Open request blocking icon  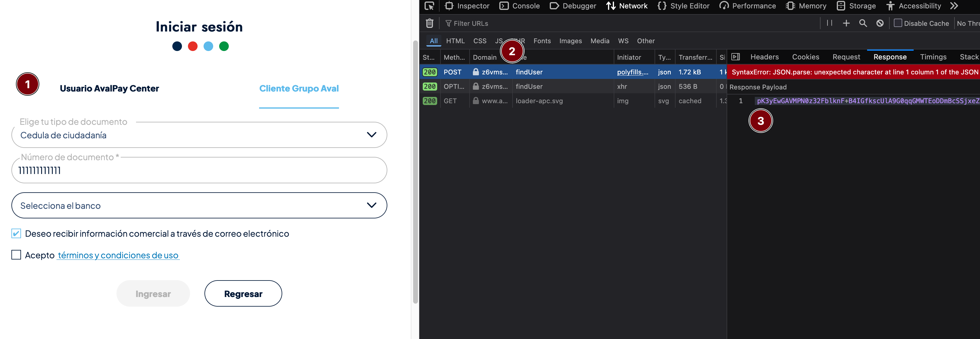(880, 23)
